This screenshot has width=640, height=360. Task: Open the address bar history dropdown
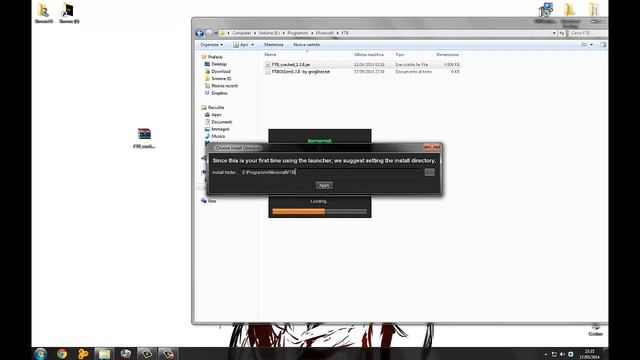pos(554,33)
